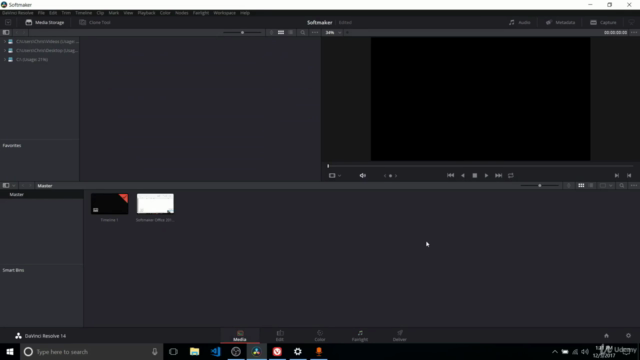
Task: Play the clip forward
Action: pyautogui.click(x=487, y=176)
